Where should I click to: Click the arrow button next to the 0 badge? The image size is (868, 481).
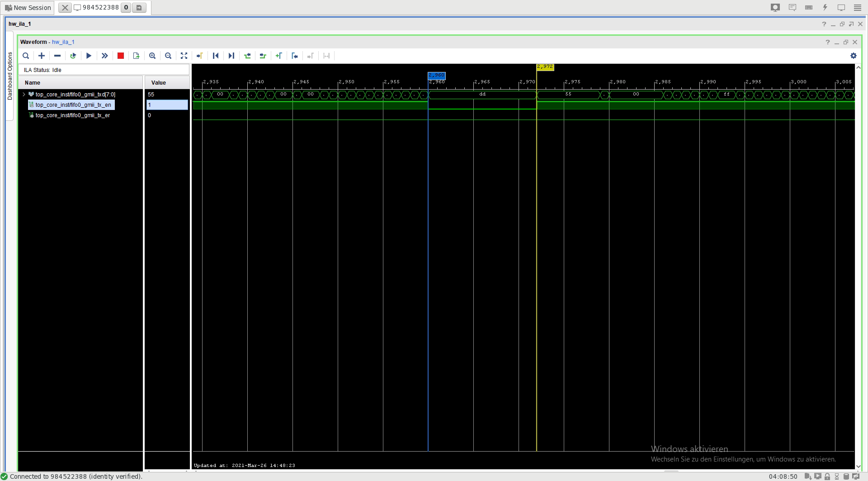pos(139,8)
